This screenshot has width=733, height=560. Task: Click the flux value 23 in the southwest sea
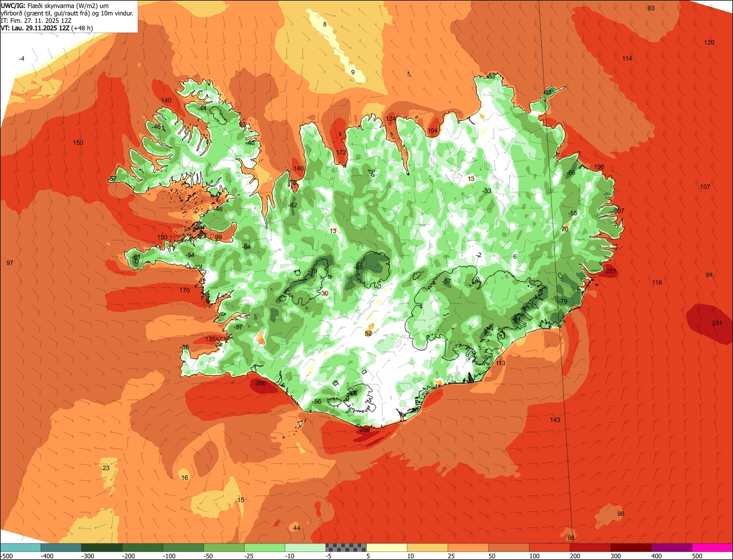(106, 468)
